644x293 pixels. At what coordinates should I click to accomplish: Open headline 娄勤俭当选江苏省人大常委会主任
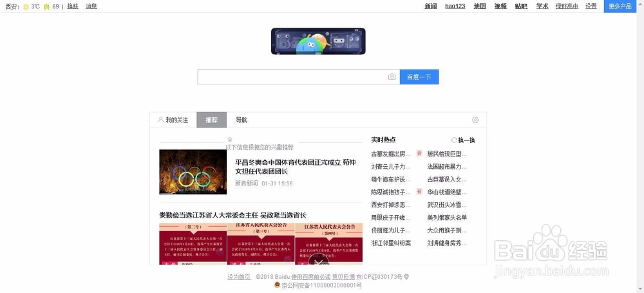coord(233,215)
